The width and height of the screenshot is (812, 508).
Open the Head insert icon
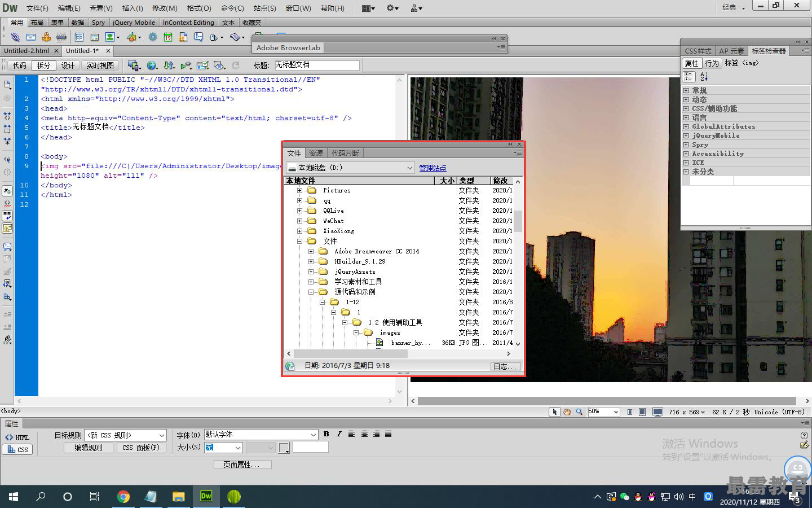[x=216, y=37]
